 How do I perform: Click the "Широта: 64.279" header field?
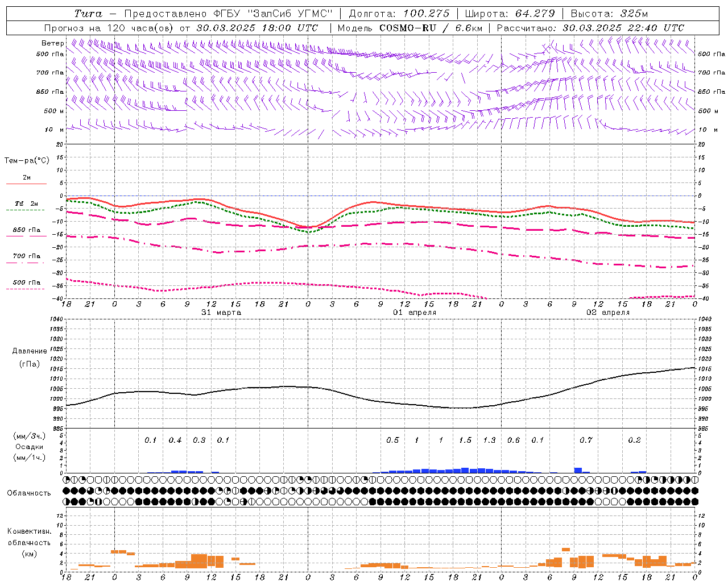point(510,14)
